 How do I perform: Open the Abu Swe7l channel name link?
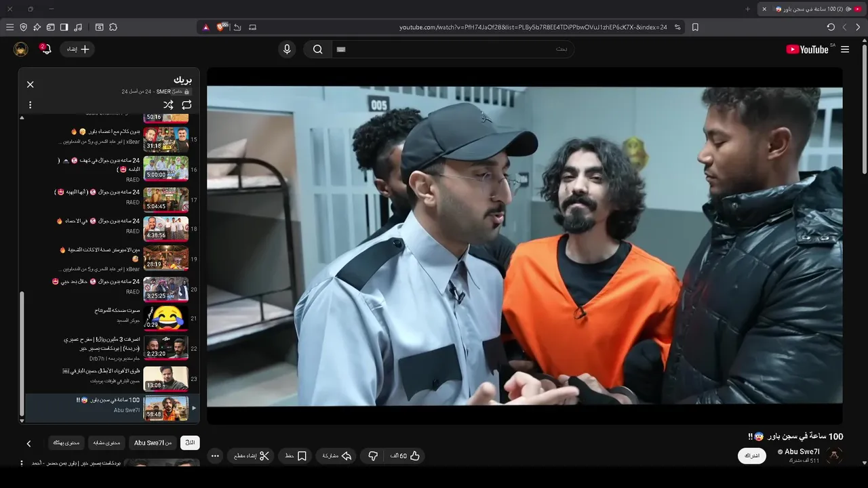pos(802,451)
